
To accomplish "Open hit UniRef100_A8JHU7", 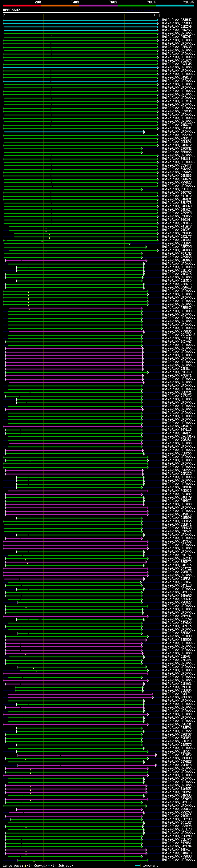I will click(177, 20).
